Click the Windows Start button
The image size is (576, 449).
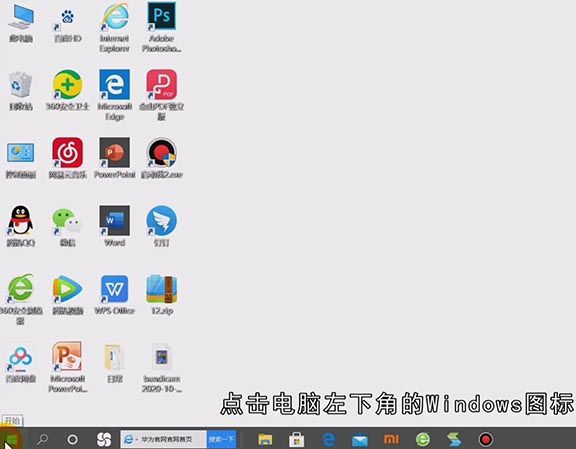tap(11, 439)
